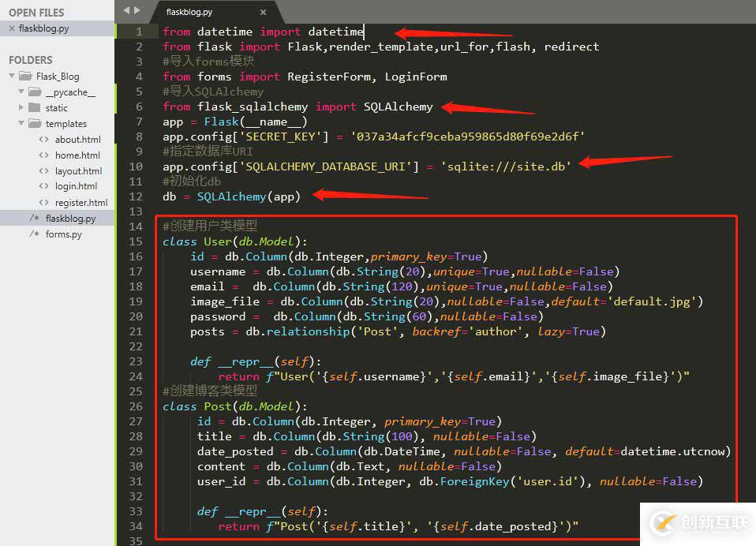This screenshot has width=756, height=546.
Task: Click 'datetime.utcnow' on line 29
Action: [x=672, y=451]
